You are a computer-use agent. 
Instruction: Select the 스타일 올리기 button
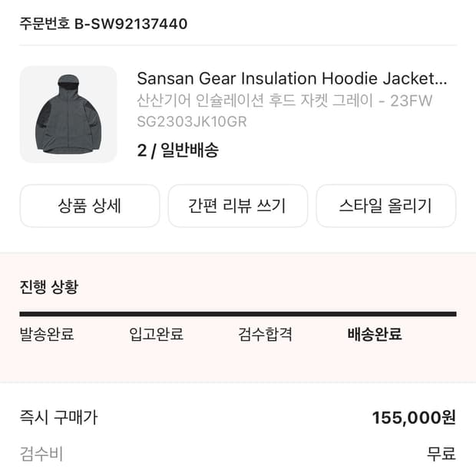386,206
